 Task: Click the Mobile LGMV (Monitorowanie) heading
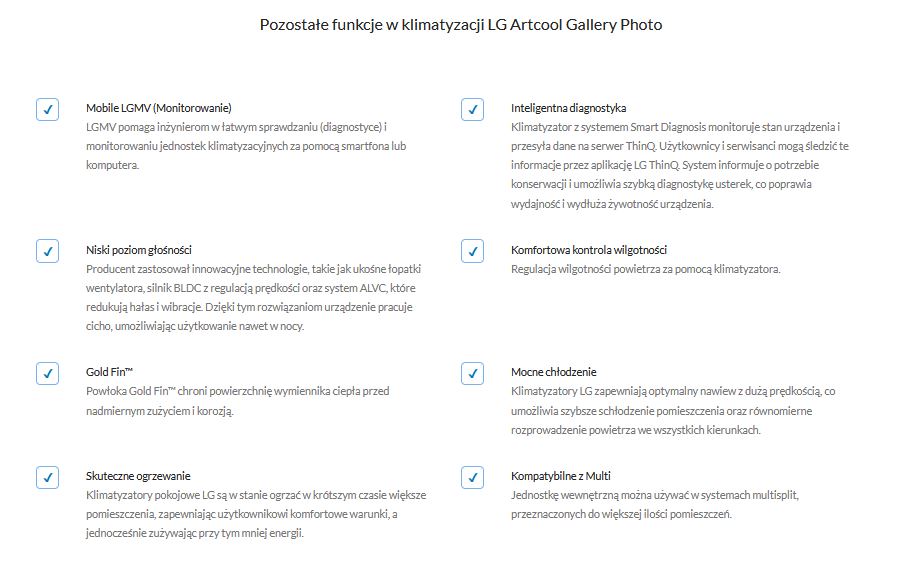(x=158, y=107)
